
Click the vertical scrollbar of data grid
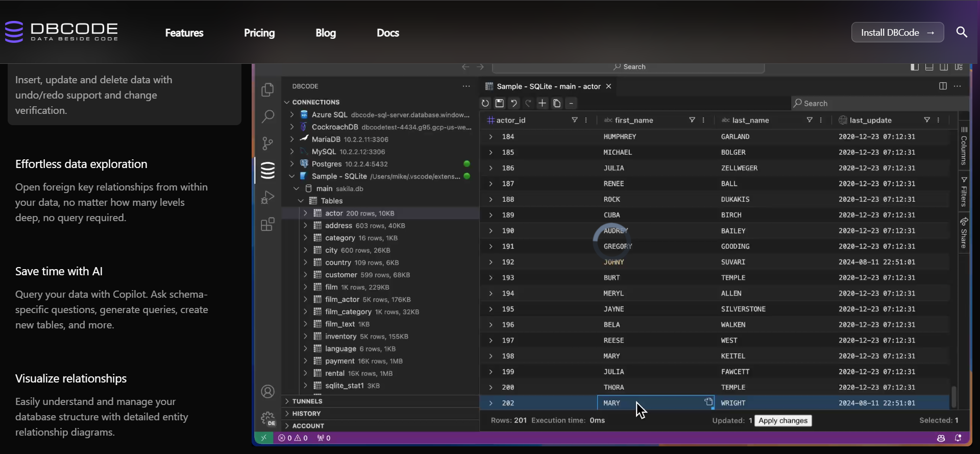[953, 396]
